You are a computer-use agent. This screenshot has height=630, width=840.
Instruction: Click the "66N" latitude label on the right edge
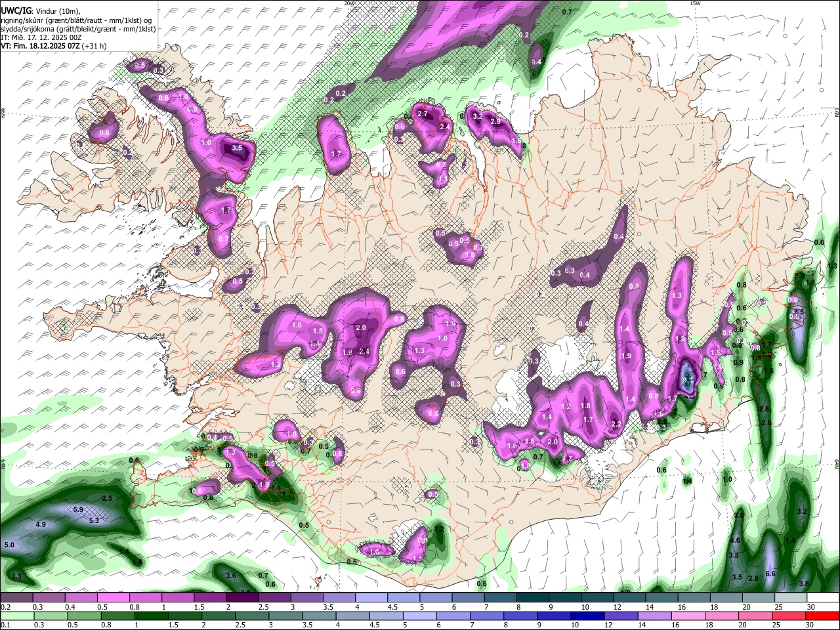click(837, 112)
